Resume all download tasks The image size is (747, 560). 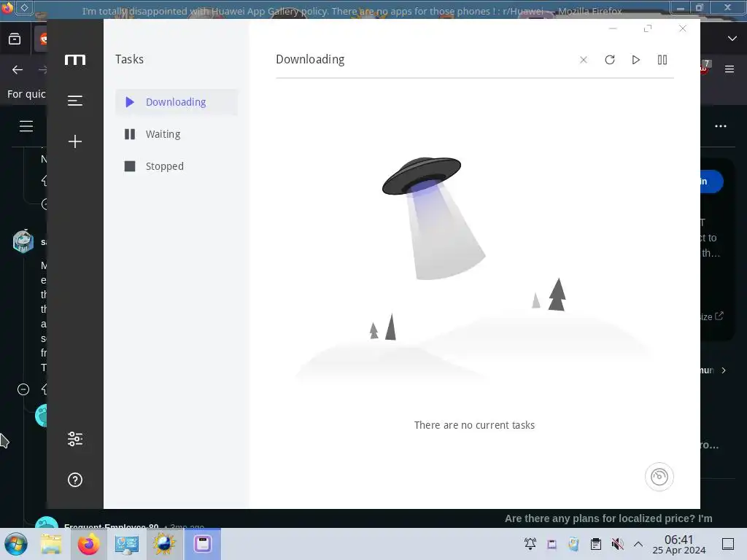click(635, 60)
